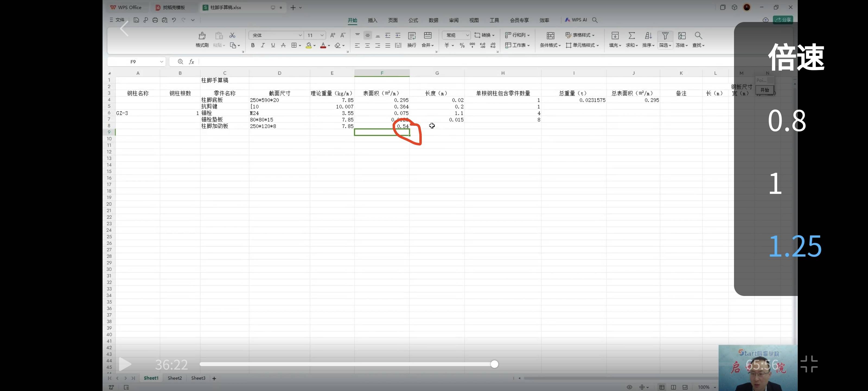Click the Filter (筛选) funnel icon
Image resolution: width=868 pixels, height=391 pixels.
[665, 36]
